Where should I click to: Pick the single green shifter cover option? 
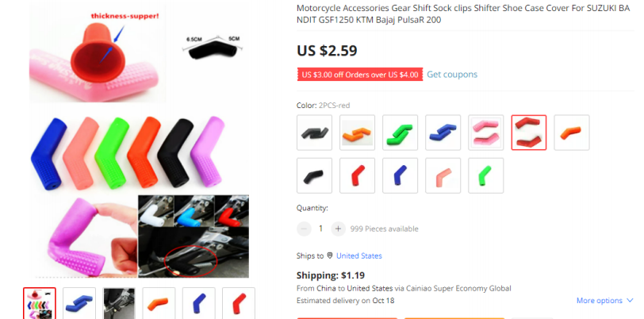486,175
